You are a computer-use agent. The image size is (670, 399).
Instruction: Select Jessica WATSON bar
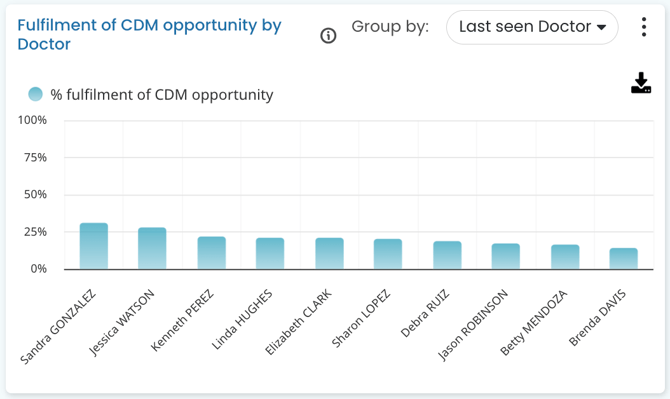point(152,248)
